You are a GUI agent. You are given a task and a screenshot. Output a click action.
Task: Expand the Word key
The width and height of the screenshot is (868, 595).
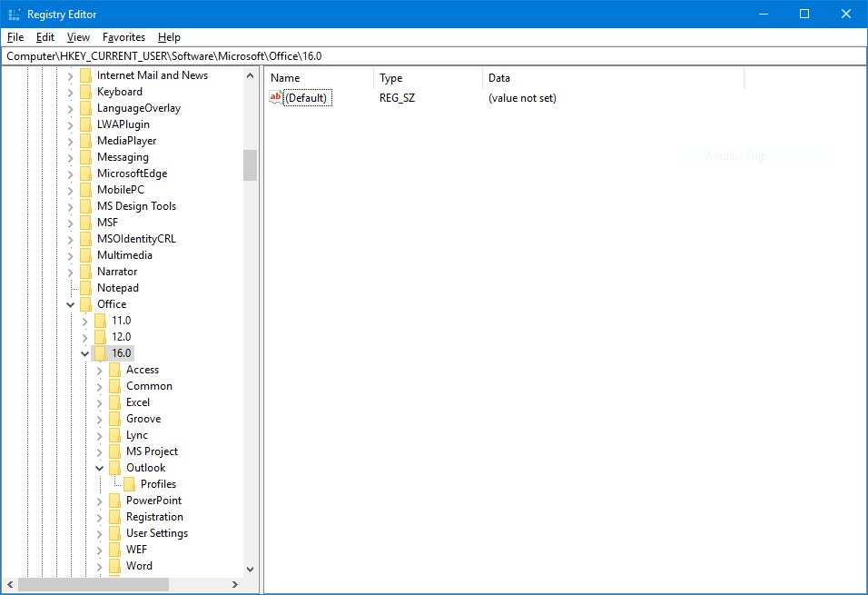(x=99, y=566)
